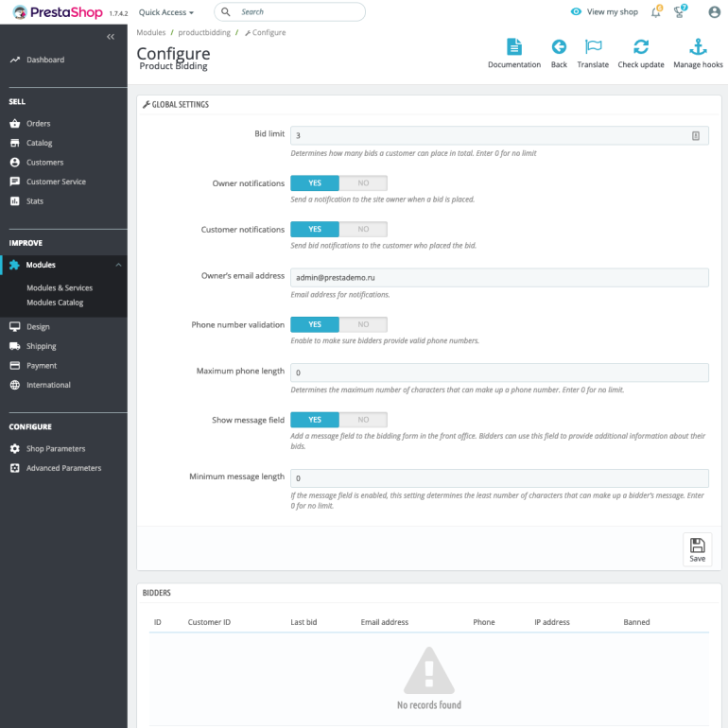Screen dimensions: 728x728
Task: Set Phone number validation to YES
Action: click(x=315, y=324)
